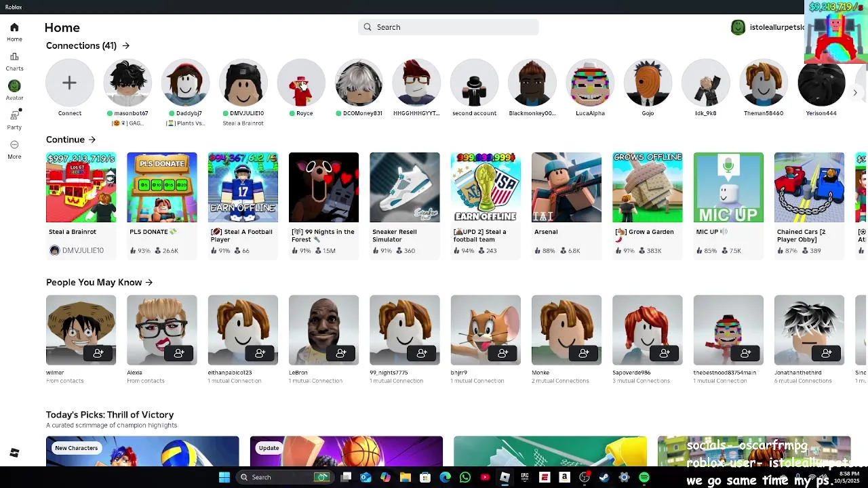
Task: Click the HHGGHHHGYYT name label
Action: [x=416, y=113]
